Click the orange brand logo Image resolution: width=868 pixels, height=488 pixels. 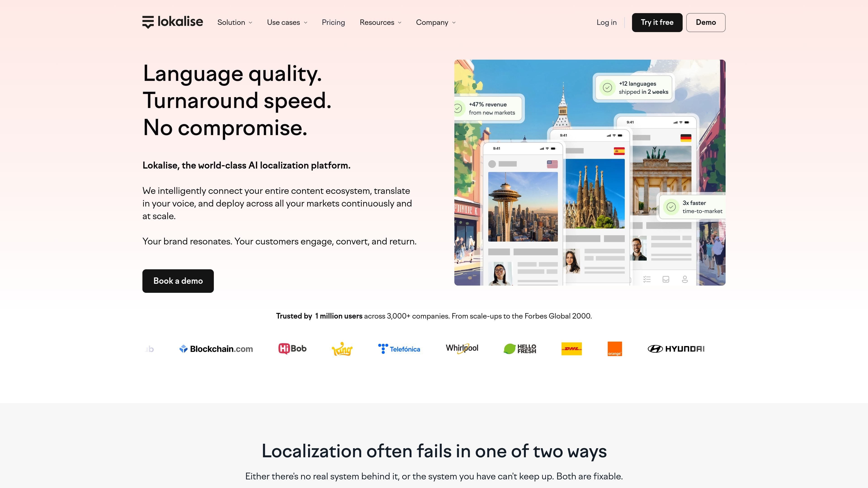[x=615, y=349]
